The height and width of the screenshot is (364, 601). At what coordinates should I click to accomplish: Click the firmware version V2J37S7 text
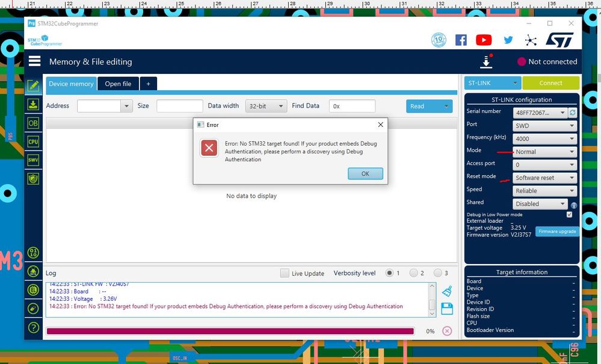click(521, 235)
